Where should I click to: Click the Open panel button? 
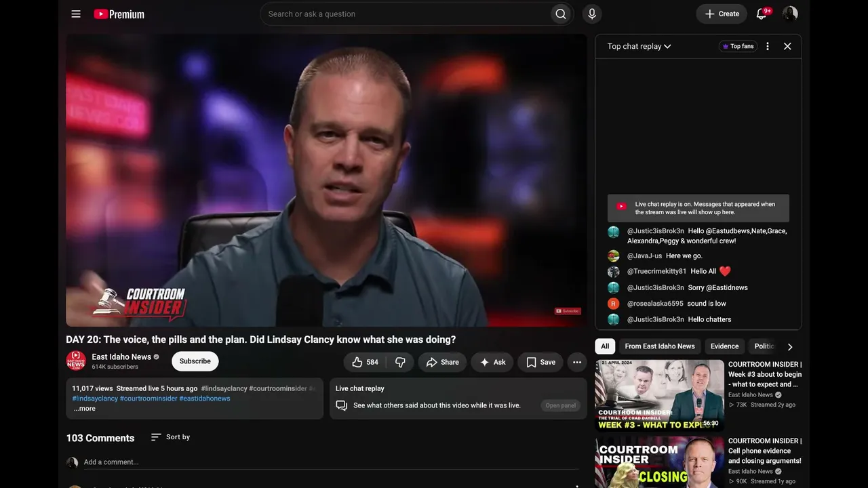tap(561, 405)
